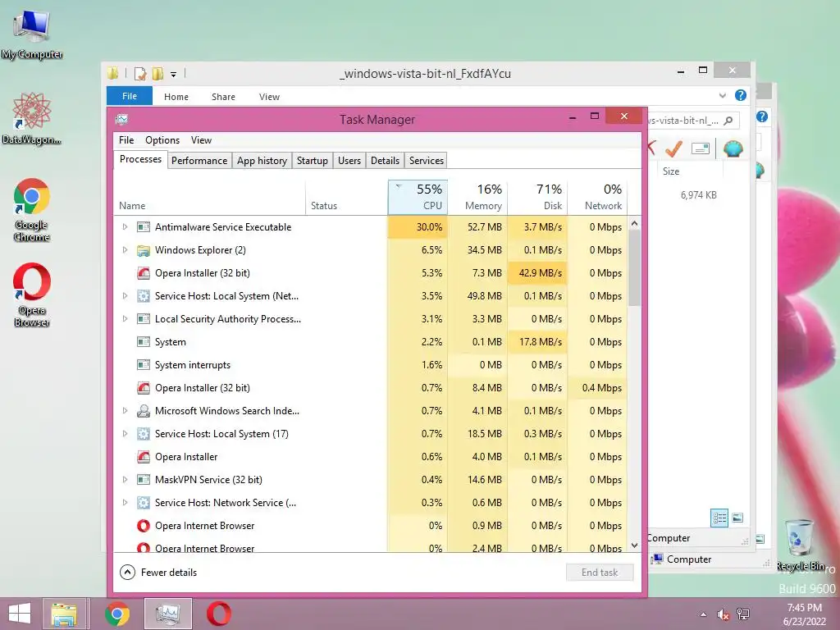Click the scroll up arrow in process list
The height and width of the screenshot is (630, 840).
point(634,223)
